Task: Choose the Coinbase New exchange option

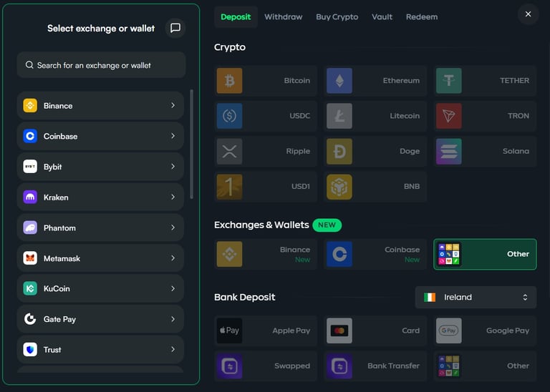Action: (375, 254)
